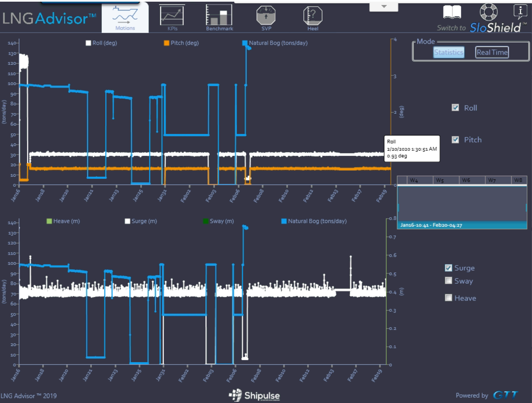Select week W7 in timeline

coord(492,180)
